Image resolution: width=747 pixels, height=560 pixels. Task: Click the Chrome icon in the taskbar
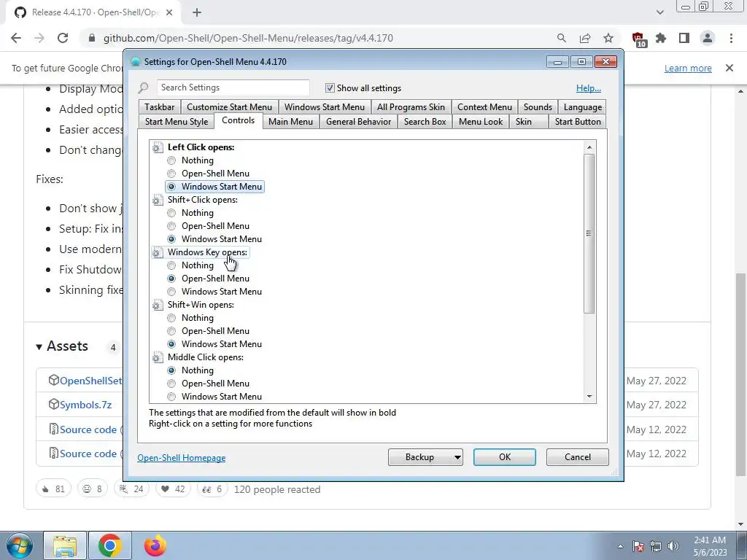pos(110,546)
